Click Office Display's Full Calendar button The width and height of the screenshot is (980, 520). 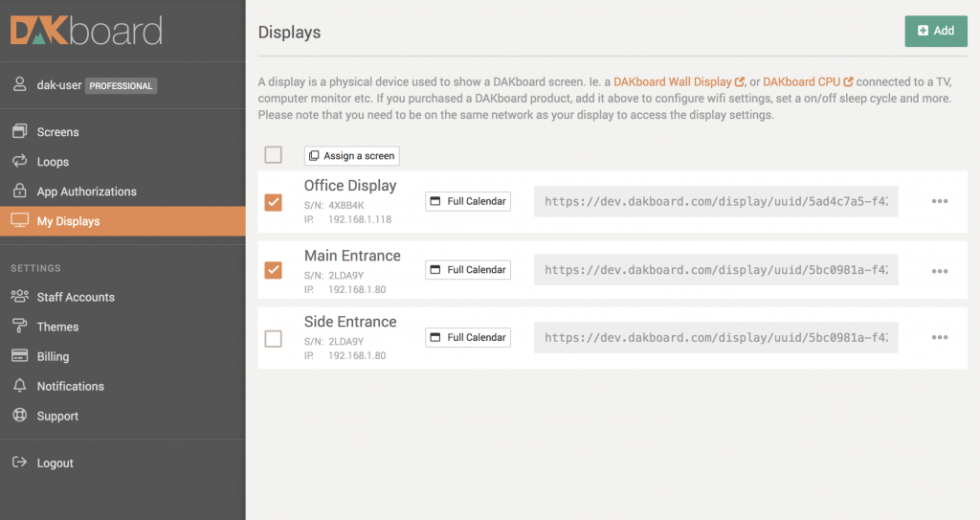[x=468, y=201]
